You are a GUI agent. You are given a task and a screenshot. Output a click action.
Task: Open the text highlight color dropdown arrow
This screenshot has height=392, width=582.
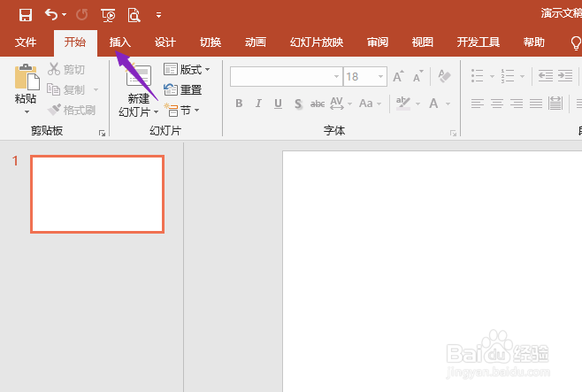[x=417, y=104]
